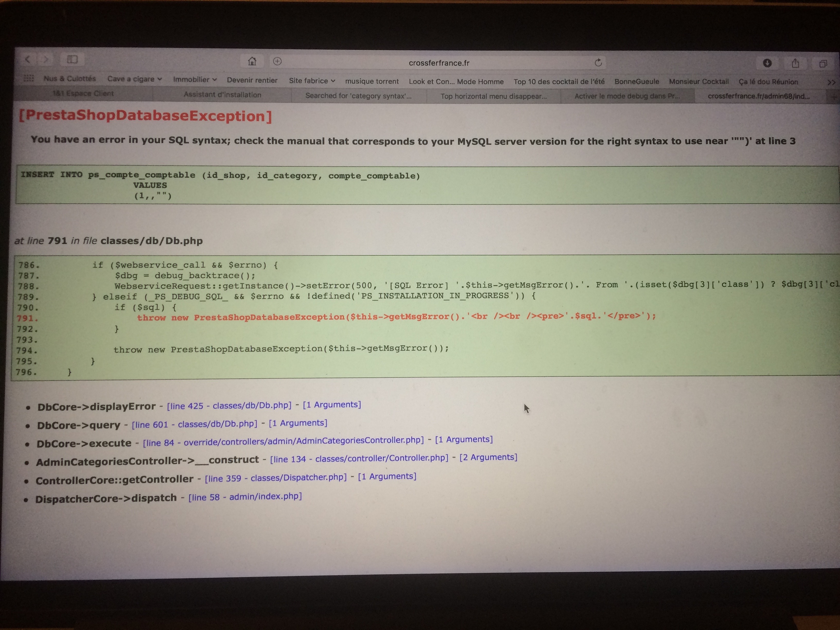
Task: Open the Favorites grid icon
Action: 29,78
